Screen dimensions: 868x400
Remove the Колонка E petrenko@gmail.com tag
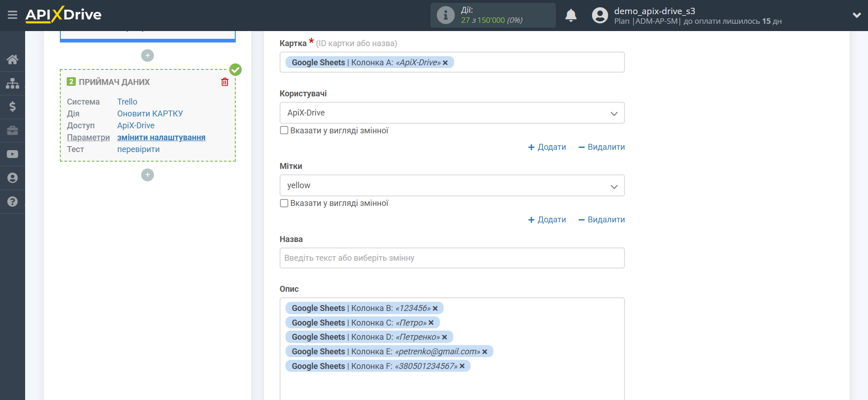485,352
